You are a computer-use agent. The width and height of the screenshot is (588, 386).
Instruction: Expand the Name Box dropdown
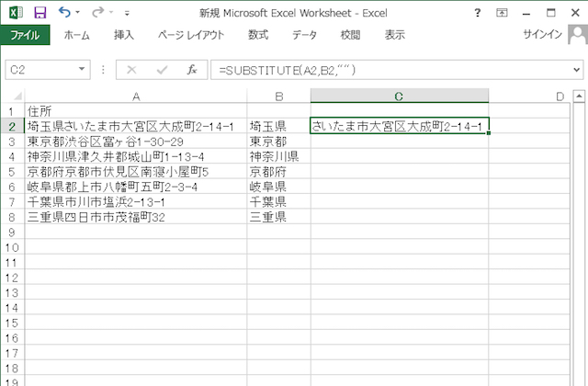click(82, 70)
